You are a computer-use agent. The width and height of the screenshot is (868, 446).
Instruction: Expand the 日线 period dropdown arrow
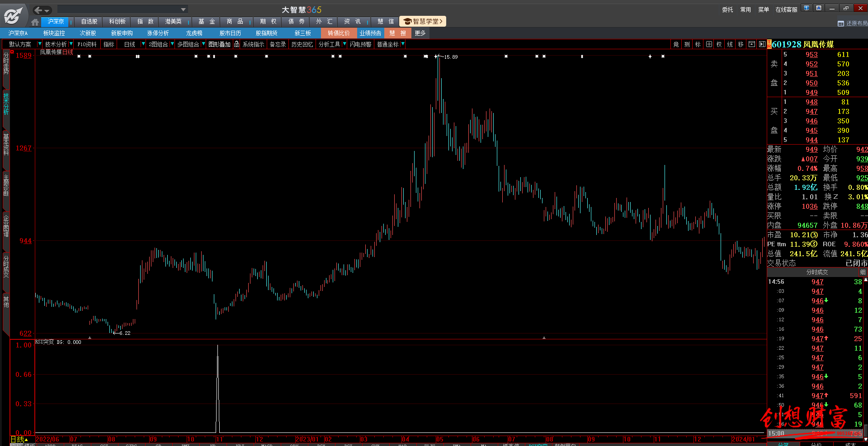(x=143, y=44)
